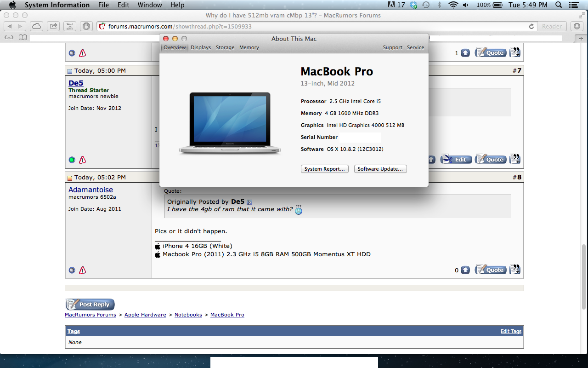Open Adobe menu bar icon showing 17
588x368 pixels.
tap(396, 5)
